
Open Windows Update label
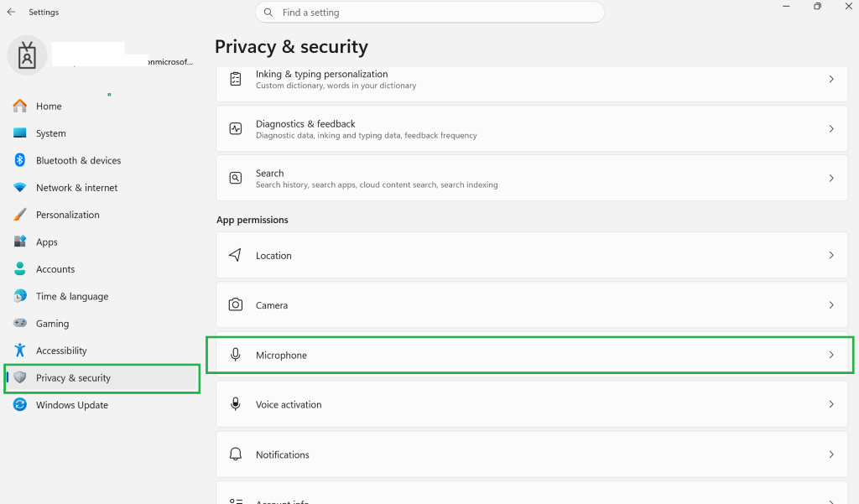[72, 405]
